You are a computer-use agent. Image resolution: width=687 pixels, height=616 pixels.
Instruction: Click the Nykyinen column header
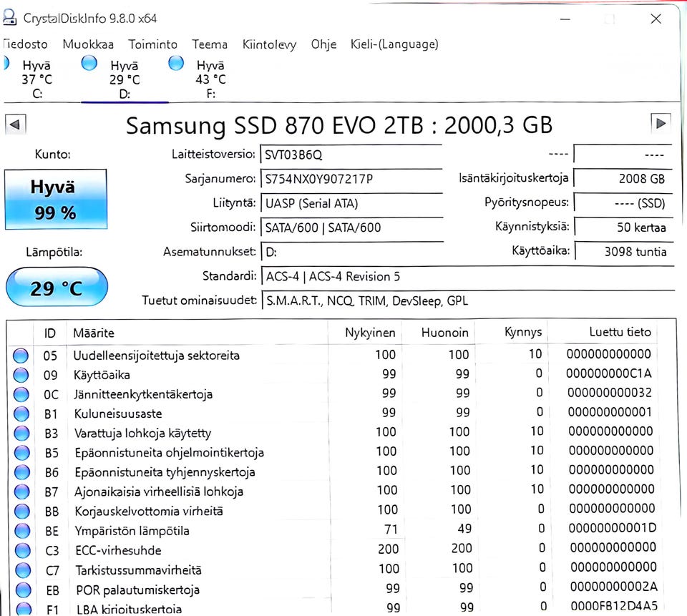pos(364,333)
